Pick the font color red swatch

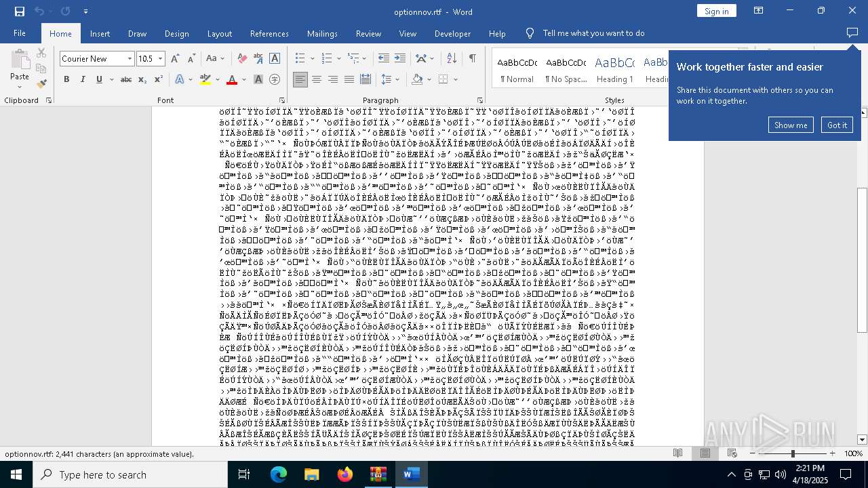(232, 79)
